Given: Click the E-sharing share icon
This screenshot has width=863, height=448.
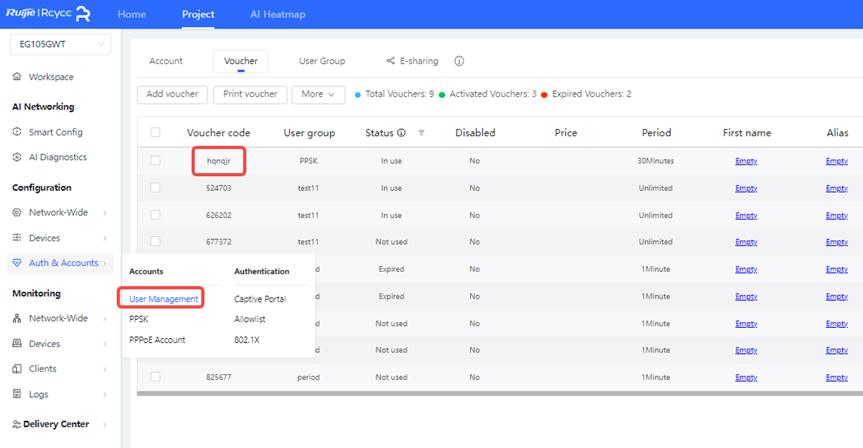Looking at the screenshot, I should click(390, 61).
